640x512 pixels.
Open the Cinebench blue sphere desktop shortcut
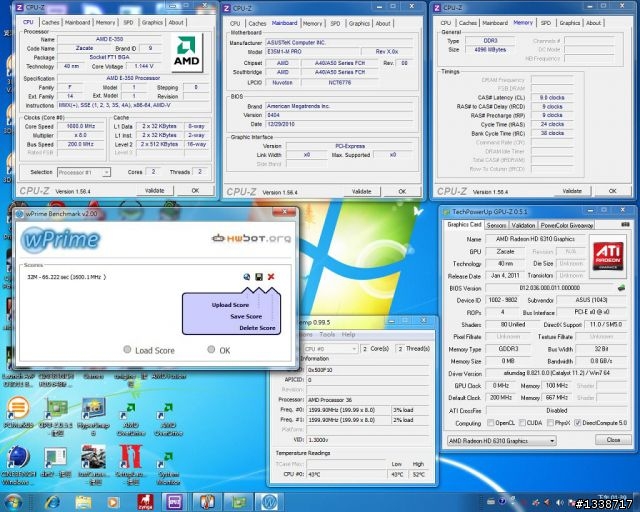(18, 465)
